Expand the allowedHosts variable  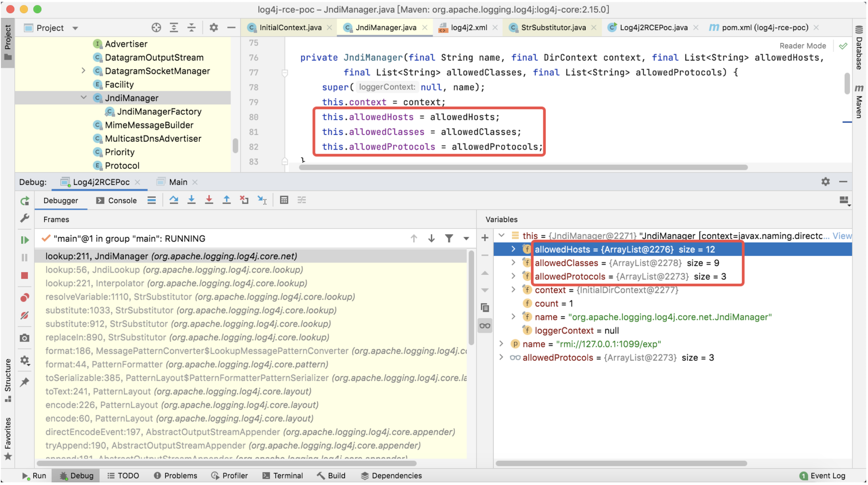tap(513, 250)
